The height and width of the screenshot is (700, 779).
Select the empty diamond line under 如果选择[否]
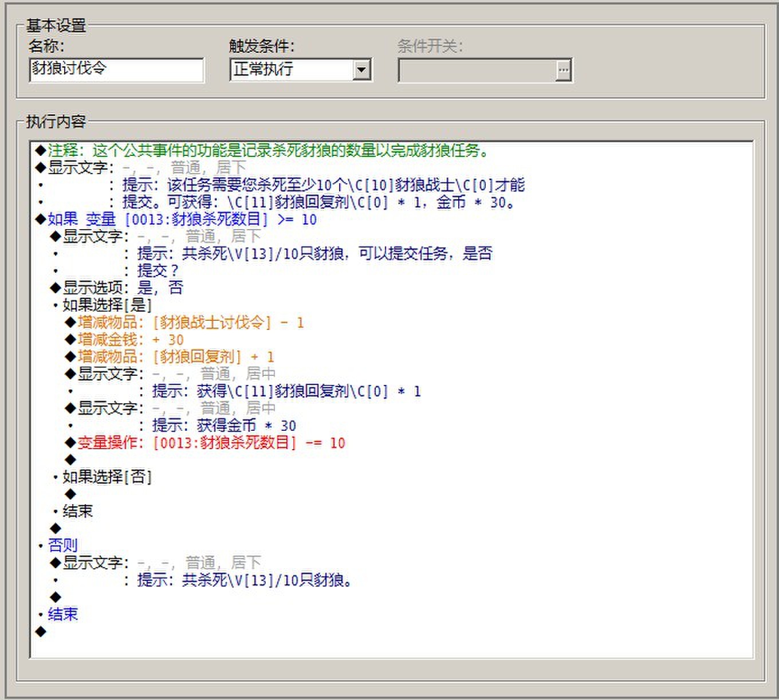pyautogui.click(x=70, y=494)
